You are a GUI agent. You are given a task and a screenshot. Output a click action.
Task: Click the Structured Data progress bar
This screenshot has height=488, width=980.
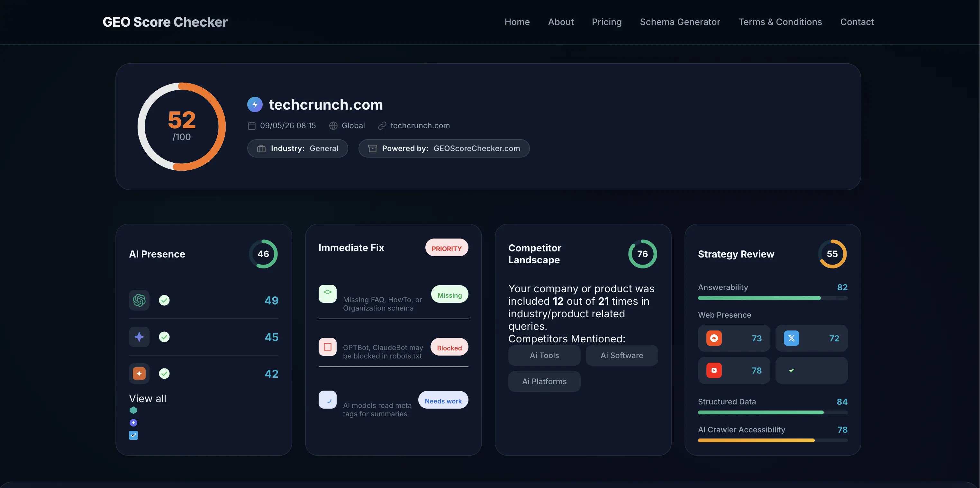click(x=773, y=412)
